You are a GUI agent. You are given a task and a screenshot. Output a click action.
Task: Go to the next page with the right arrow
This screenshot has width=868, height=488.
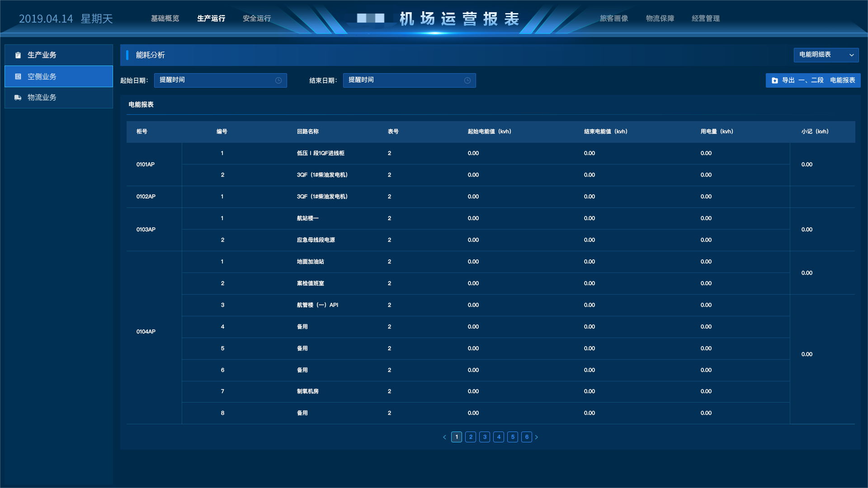point(537,437)
